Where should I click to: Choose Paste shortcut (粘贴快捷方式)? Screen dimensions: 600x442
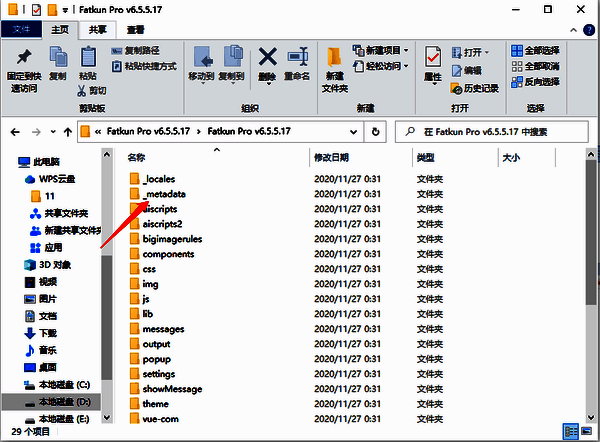click(x=144, y=66)
